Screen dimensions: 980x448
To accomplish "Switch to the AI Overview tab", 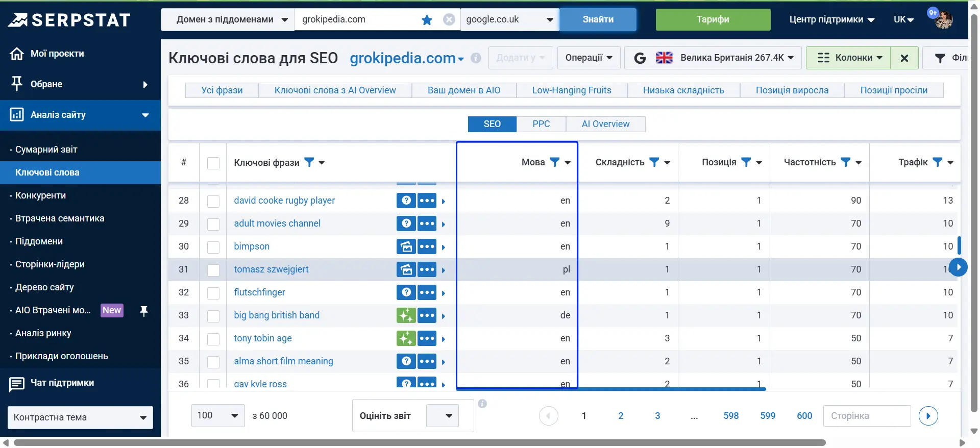I will (605, 124).
